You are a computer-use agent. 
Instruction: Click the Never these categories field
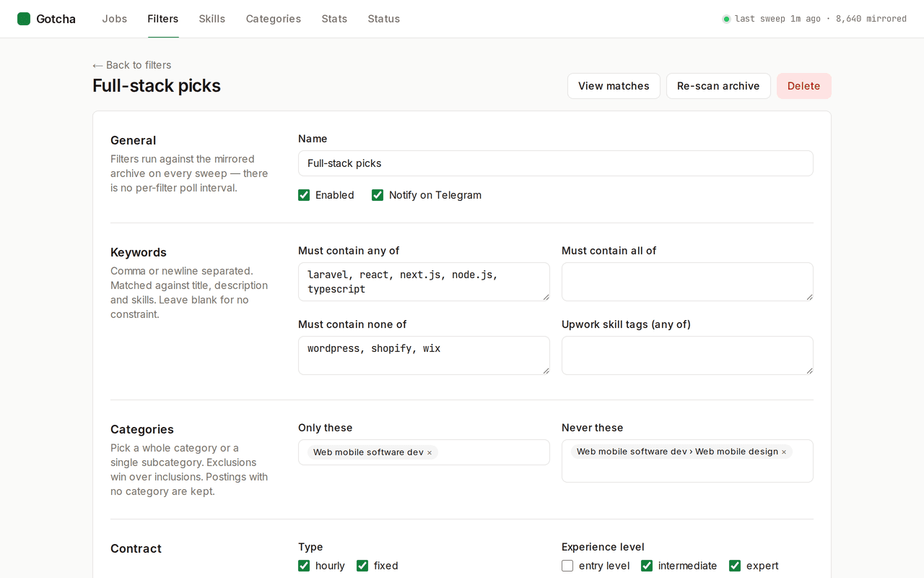pyautogui.click(x=687, y=461)
